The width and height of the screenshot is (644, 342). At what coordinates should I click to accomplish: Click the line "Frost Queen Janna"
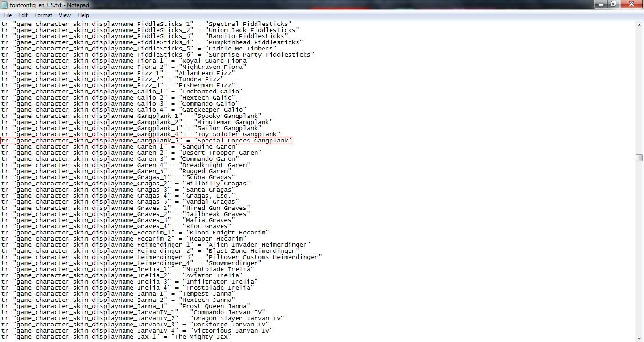pyautogui.click(x=126, y=306)
